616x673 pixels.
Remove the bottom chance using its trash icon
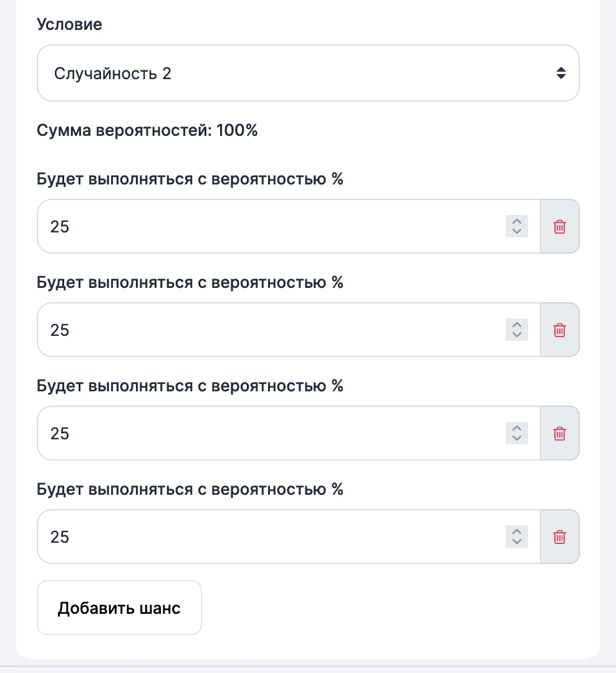559,537
